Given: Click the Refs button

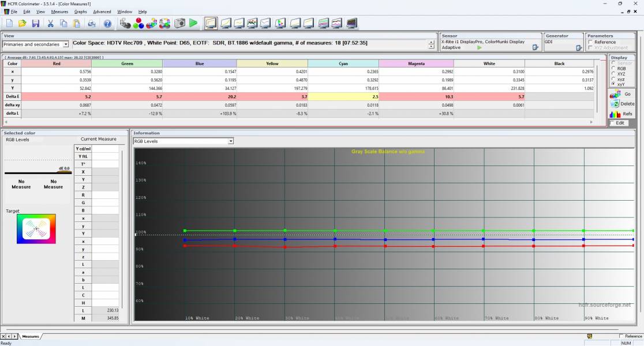Looking at the screenshot, I should click(621, 114).
